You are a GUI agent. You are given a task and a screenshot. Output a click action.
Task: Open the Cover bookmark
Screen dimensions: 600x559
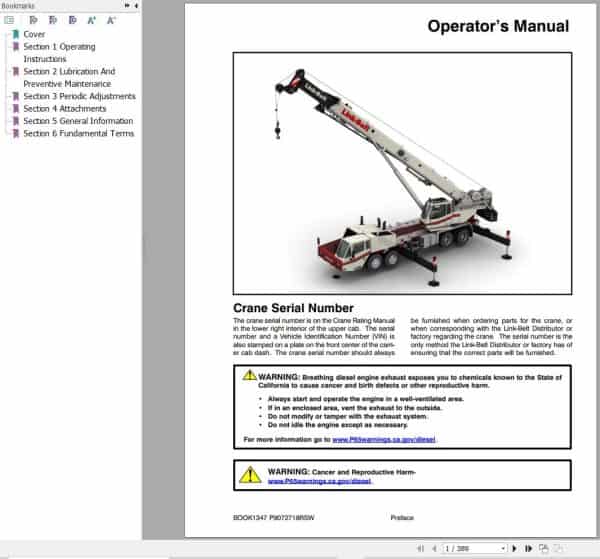tap(34, 34)
